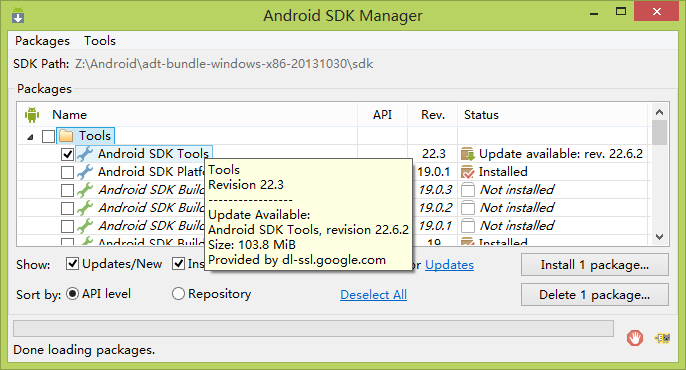Click the wrench icon of Android SDK Platform row
This screenshot has height=370, width=686.
point(85,171)
